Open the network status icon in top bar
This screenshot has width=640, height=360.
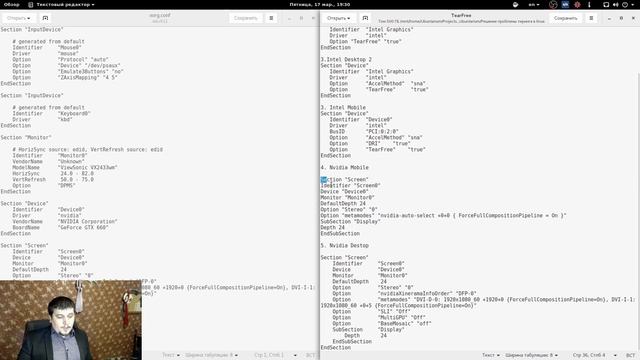[x=606, y=4]
